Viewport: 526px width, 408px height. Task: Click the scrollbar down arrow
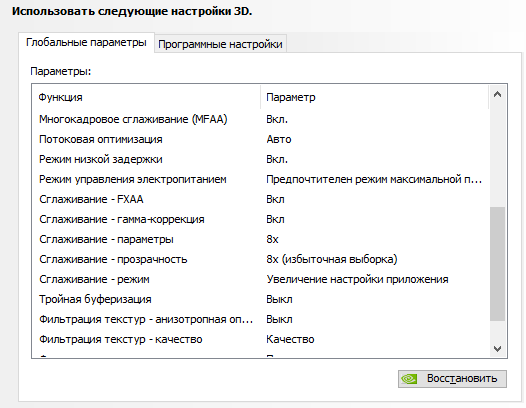click(x=497, y=349)
